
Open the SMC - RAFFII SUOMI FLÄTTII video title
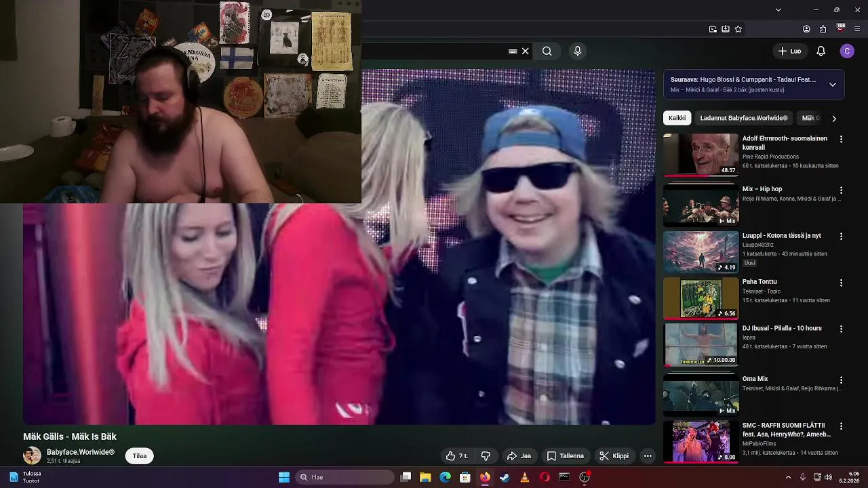coord(787,430)
